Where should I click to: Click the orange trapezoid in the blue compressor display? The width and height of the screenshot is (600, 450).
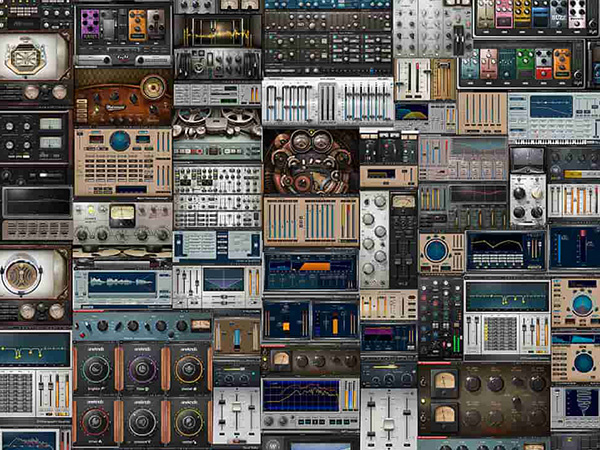[314, 267]
